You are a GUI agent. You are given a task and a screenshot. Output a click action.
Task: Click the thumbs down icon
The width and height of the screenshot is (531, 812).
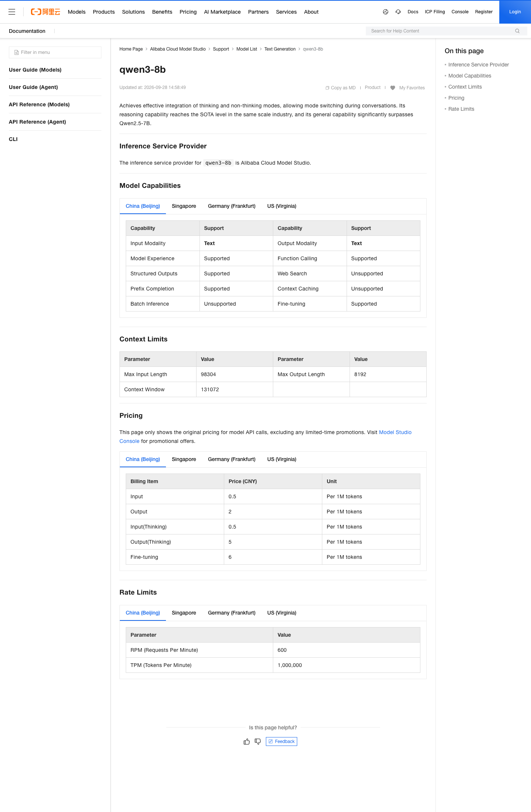pos(258,742)
